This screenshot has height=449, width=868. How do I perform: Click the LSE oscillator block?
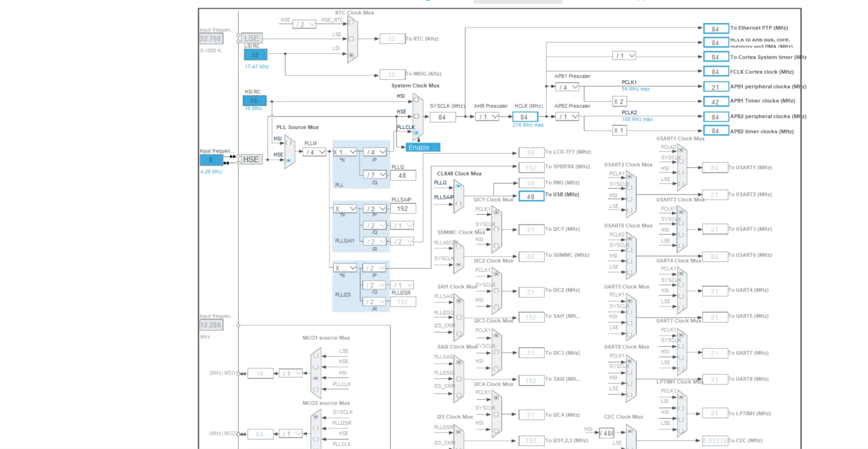pos(251,38)
